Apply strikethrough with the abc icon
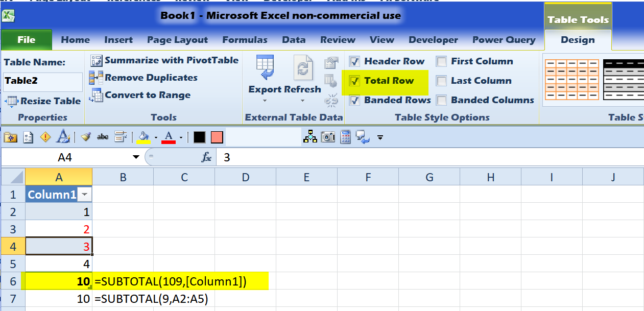Screen dimensions: 644x311 (103, 137)
